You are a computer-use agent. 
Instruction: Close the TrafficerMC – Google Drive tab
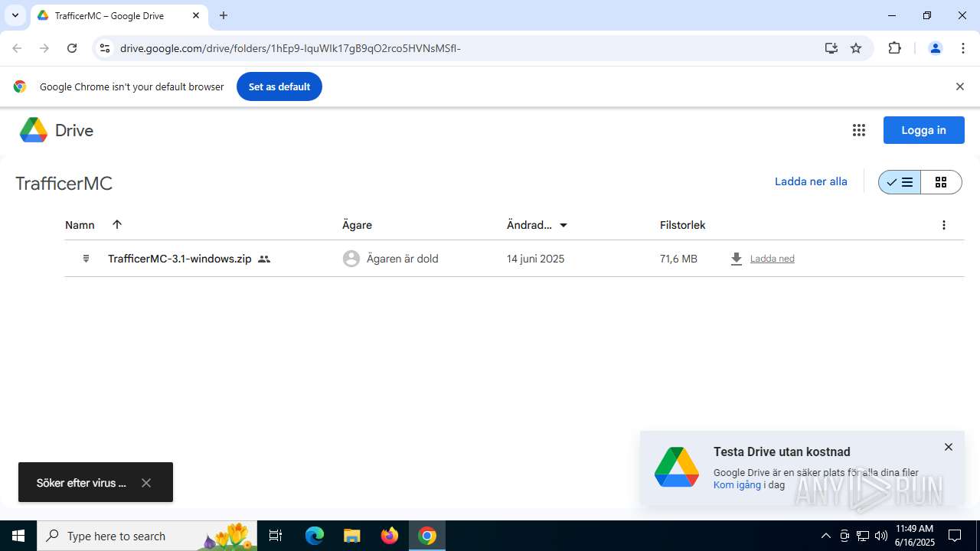tap(196, 15)
